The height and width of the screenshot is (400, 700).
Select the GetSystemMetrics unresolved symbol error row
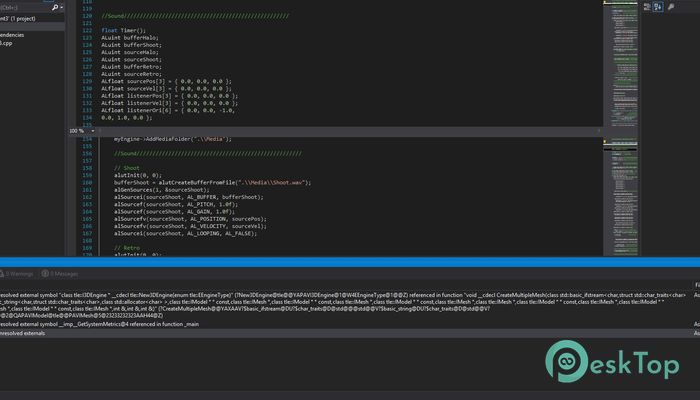[x=350, y=324]
